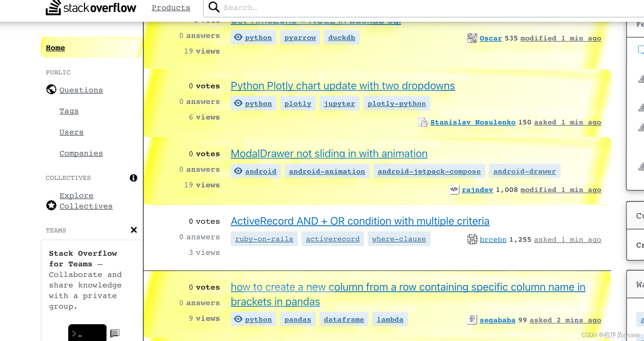The width and height of the screenshot is (644, 341).
Task: Open the Users page
Action: pos(71,132)
